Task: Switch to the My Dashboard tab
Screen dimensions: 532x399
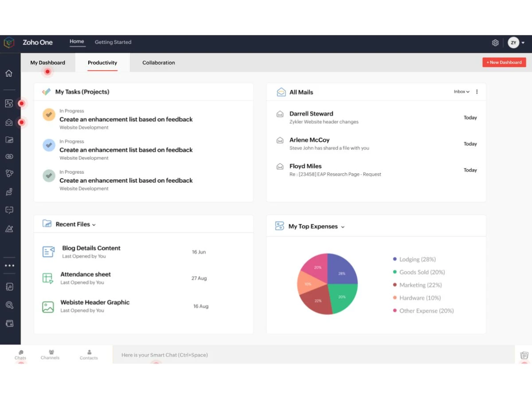Action: tap(47, 63)
